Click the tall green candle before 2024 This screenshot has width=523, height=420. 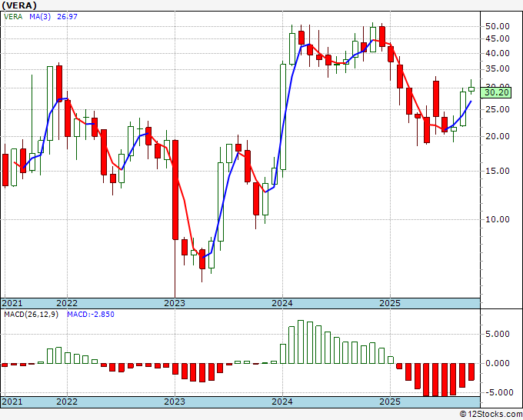click(x=283, y=117)
